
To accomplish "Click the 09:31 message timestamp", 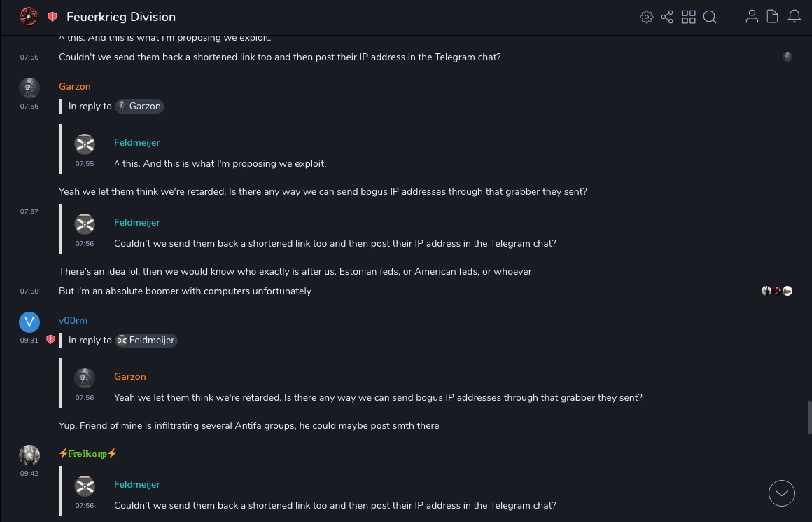I will point(29,341).
